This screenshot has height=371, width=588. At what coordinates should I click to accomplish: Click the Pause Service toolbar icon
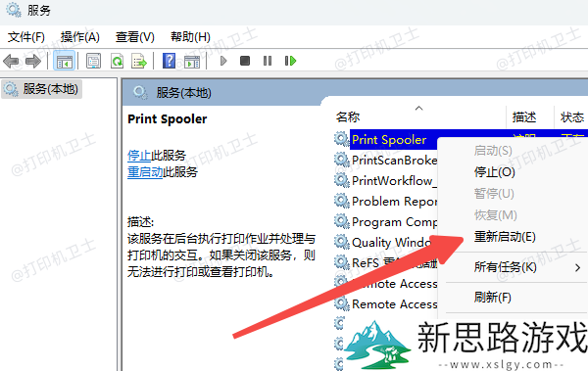(x=268, y=61)
